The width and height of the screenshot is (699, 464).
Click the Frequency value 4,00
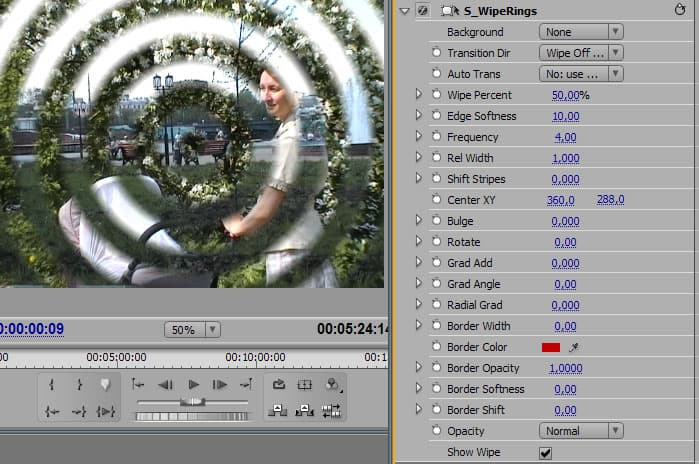(x=565, y=137)
